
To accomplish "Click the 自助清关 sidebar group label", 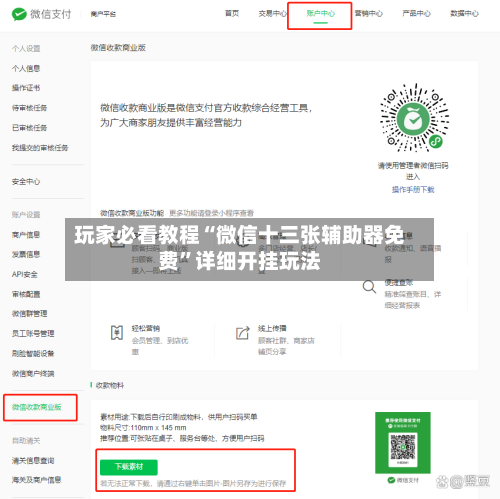I will (x=26, y=441).
